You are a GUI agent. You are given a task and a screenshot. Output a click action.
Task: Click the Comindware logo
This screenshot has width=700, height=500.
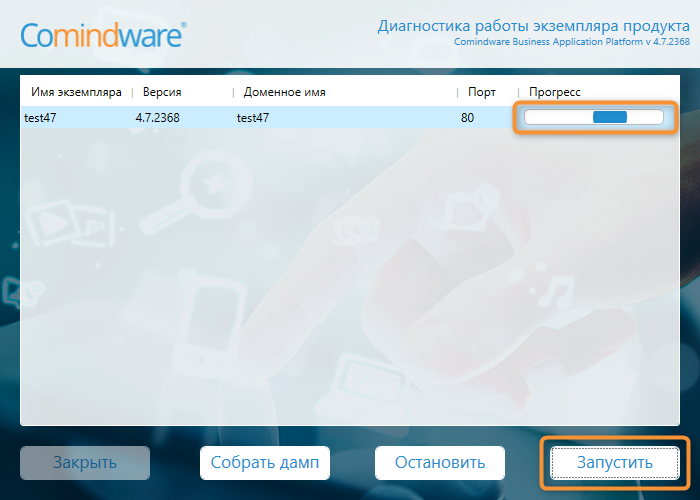[104, 35]
